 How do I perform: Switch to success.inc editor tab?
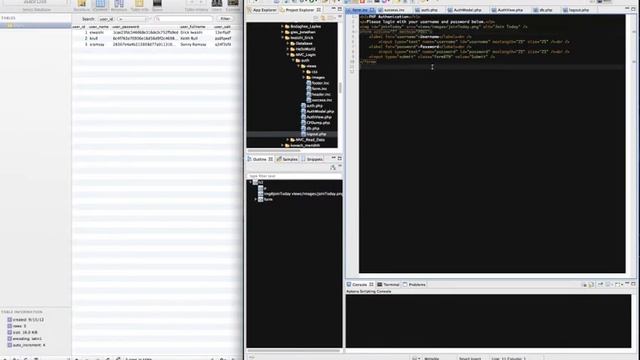391,10
